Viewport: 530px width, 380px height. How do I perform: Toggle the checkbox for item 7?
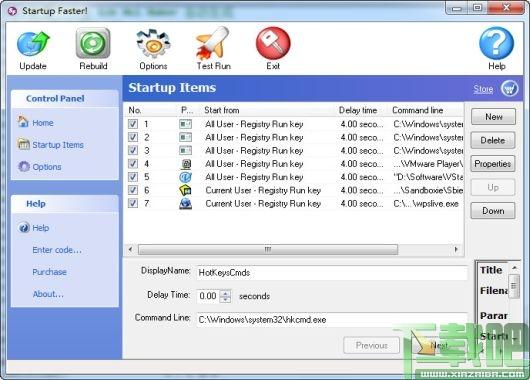133,203
